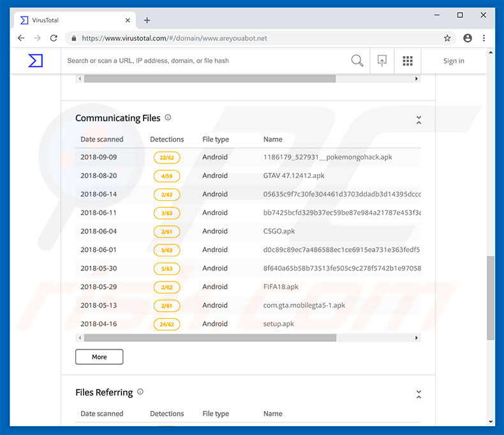Image resolution: width=504 pixels, height=435 pixels.
Task: Open Chrome three-dot menu
Action: pos(484,38)
